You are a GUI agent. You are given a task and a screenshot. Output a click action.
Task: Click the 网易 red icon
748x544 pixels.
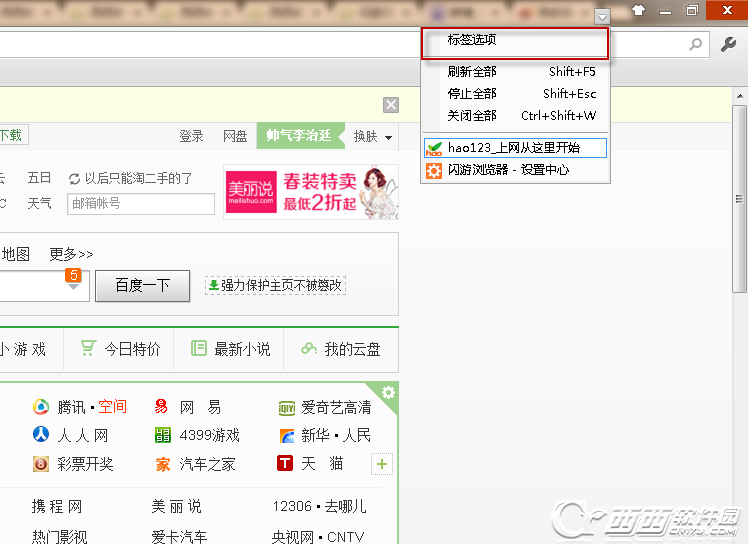(x=161, y=407)
